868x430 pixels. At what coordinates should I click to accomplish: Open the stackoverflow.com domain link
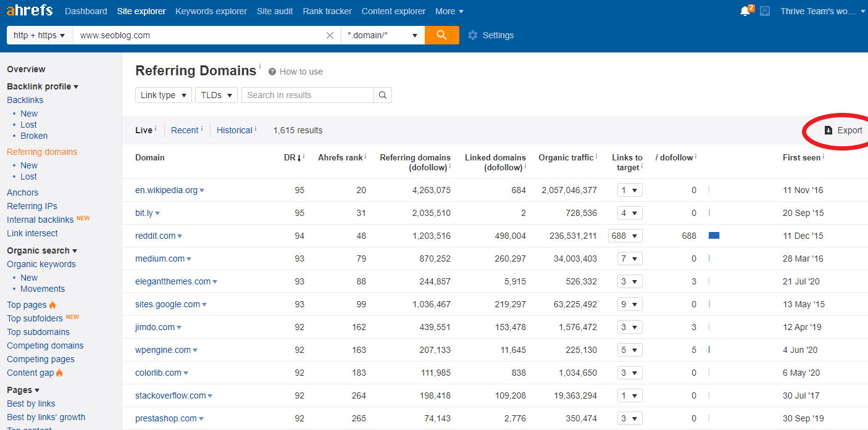(x=170, y=395)
